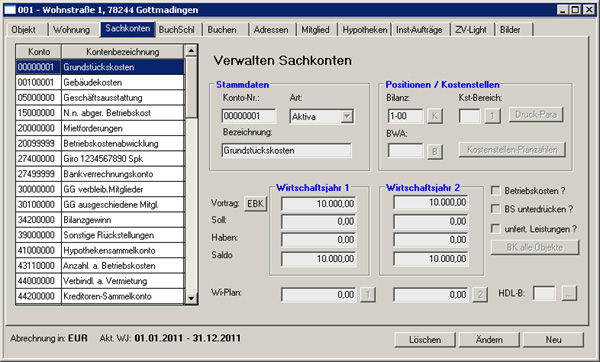Click account number 00000001 in list
Image resolution: width=600 pixels, height=362 pixels.
click(x=38, y=67)
